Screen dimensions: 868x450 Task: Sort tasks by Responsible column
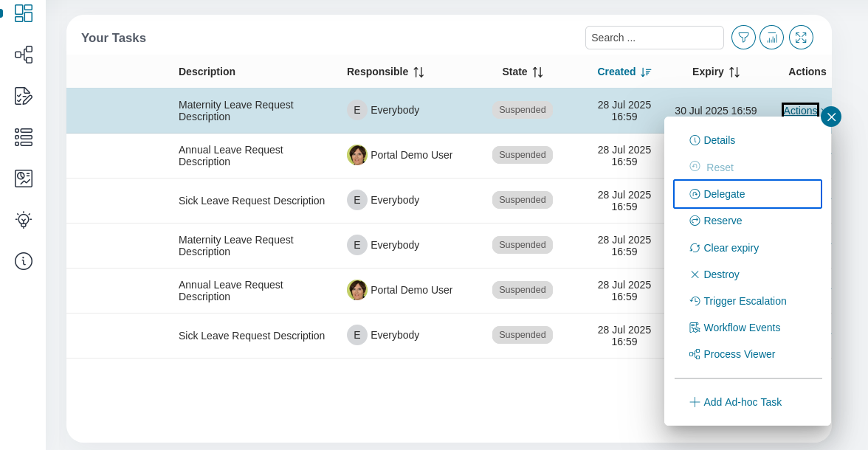click(418, 72)
